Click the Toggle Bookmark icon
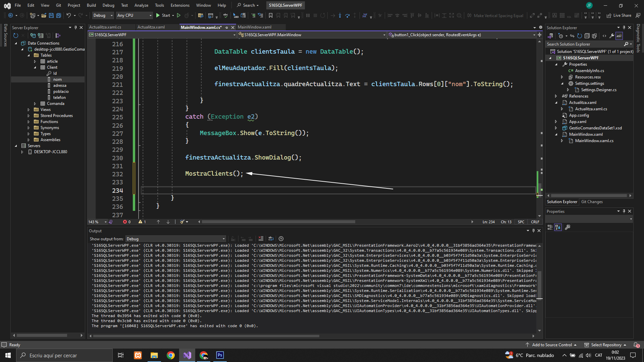 pos(270,15)
